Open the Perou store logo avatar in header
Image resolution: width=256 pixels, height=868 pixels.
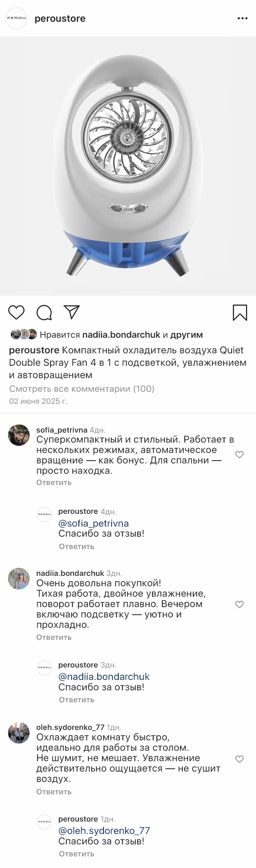coord(16,18)
